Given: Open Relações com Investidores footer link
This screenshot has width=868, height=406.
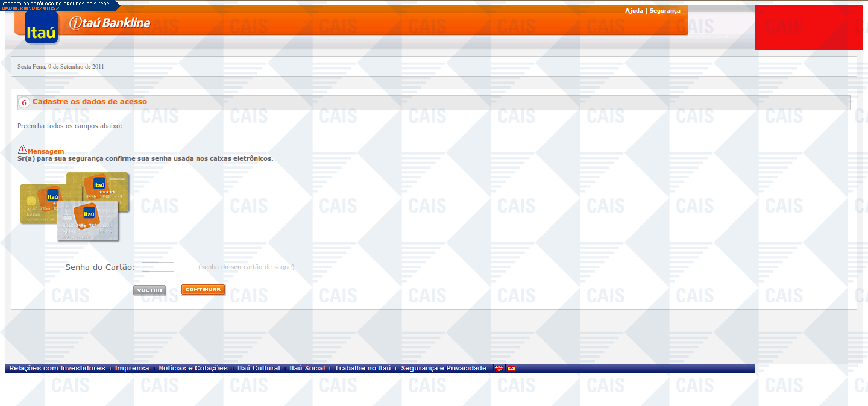Looking at the screenshot, I should pyautogui.click(x=57, y=369).
